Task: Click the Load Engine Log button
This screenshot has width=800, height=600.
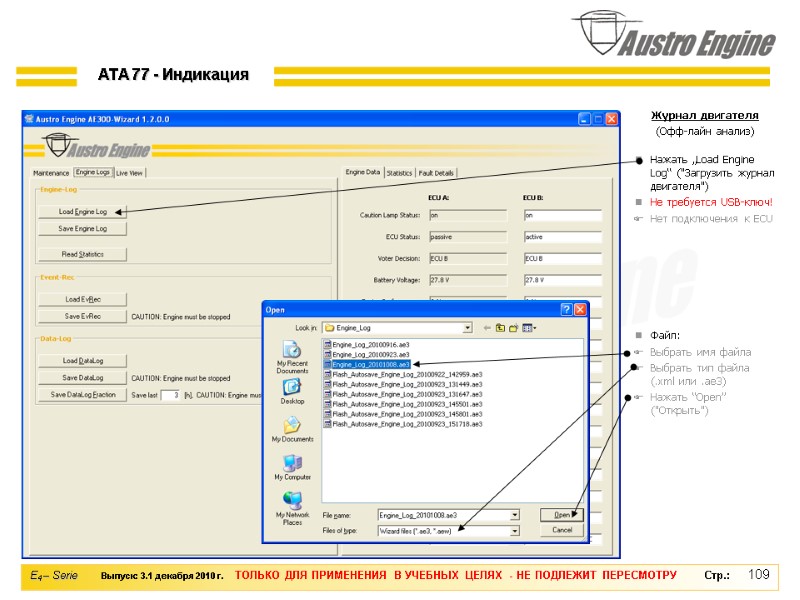Action: [x=83, y=211]
